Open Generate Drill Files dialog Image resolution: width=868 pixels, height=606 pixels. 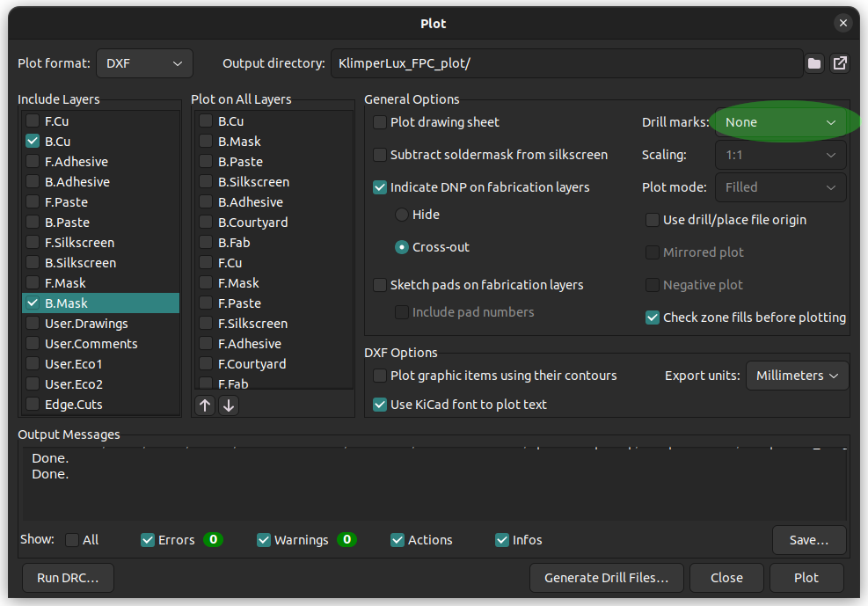pyautogui.click(x=607, y=578)
